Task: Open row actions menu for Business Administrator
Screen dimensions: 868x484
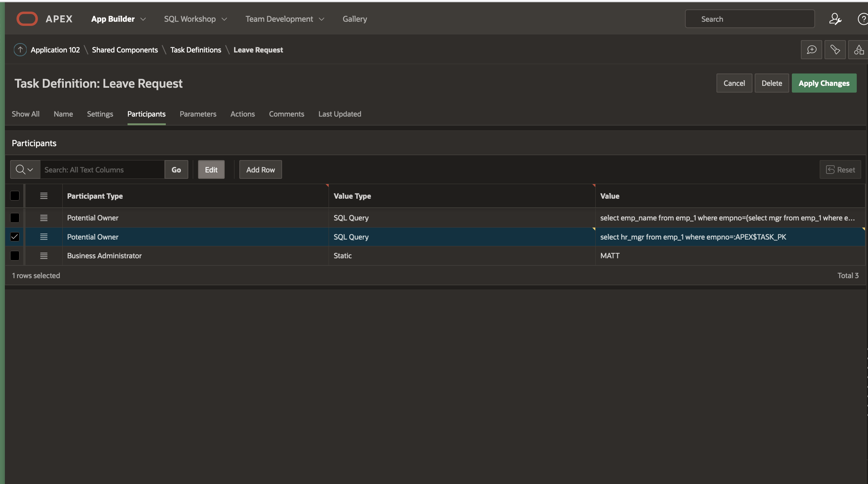Action: click(44, 256)
